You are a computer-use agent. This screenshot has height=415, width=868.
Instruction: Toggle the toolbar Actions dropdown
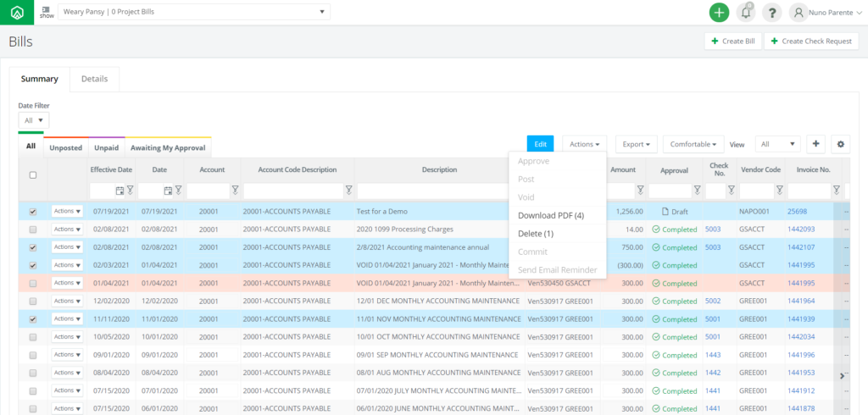coord(585,144)
